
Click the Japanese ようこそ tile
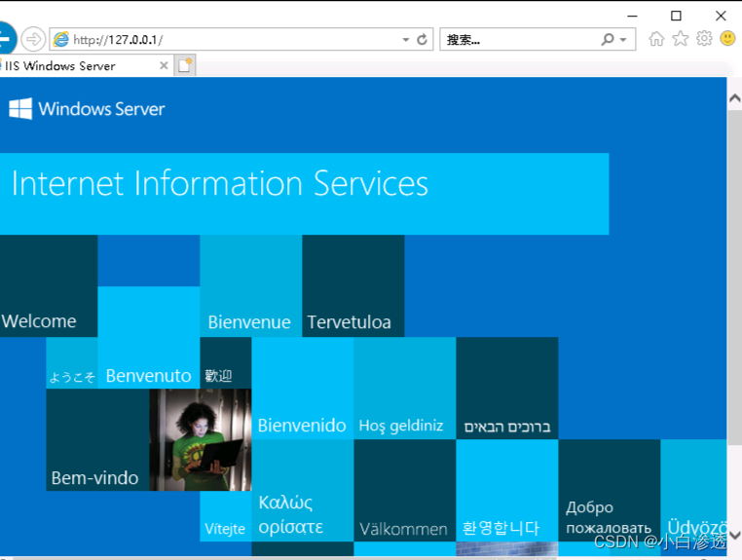(72, 363)
